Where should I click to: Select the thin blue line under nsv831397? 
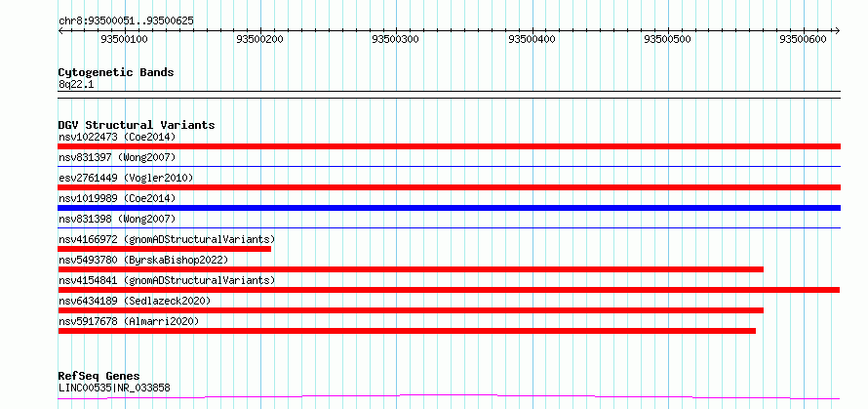click(x=449, y=166)
